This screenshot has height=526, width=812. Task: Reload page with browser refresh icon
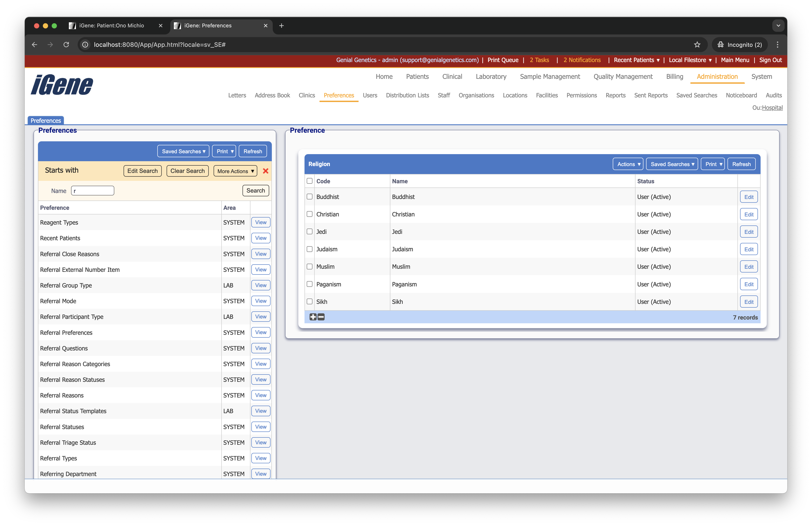[66, 45]
